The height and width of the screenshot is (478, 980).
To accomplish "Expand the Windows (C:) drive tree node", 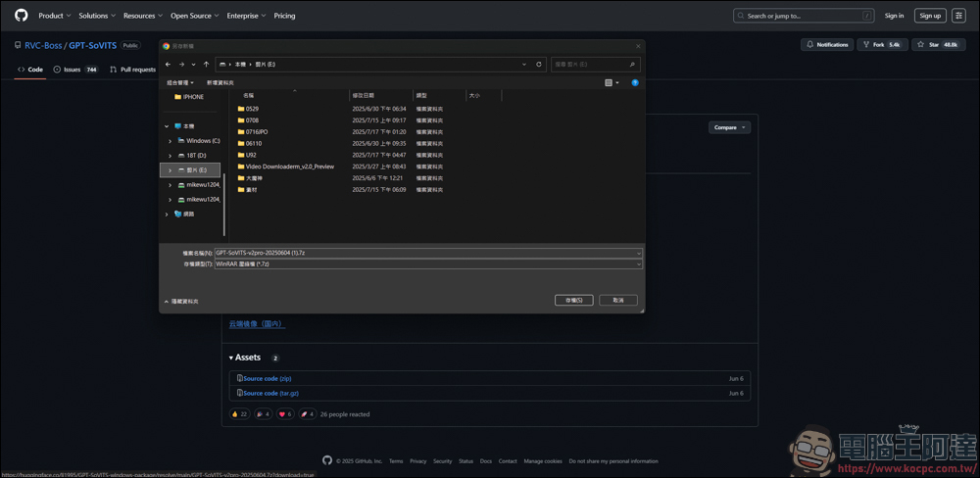I will click(x=170, y=141).
